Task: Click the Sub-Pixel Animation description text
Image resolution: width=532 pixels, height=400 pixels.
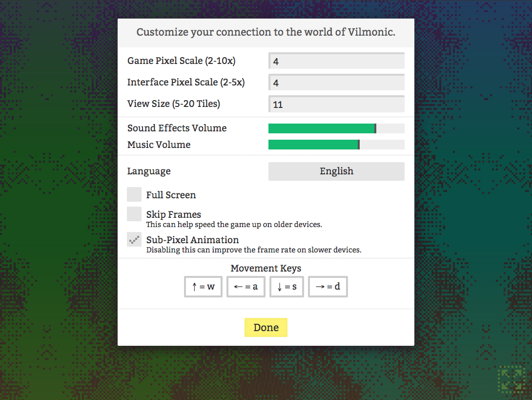Action: click(x=253, y=250)
